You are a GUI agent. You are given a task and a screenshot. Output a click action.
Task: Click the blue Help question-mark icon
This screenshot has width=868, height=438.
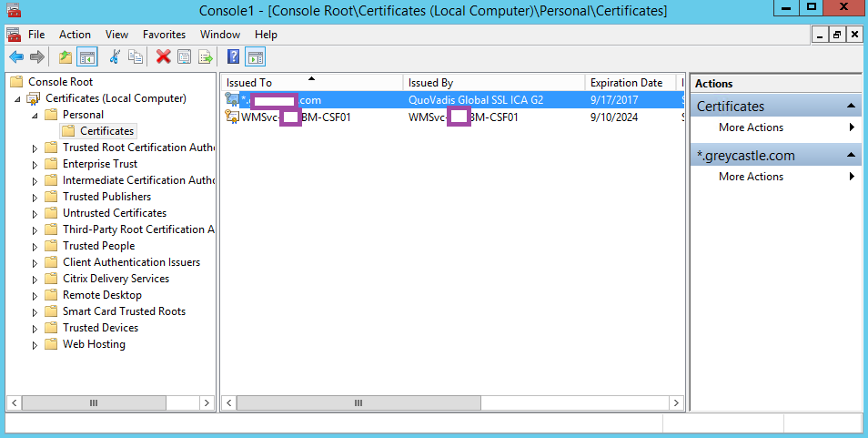pyautogui.click(x=234, y=56)
